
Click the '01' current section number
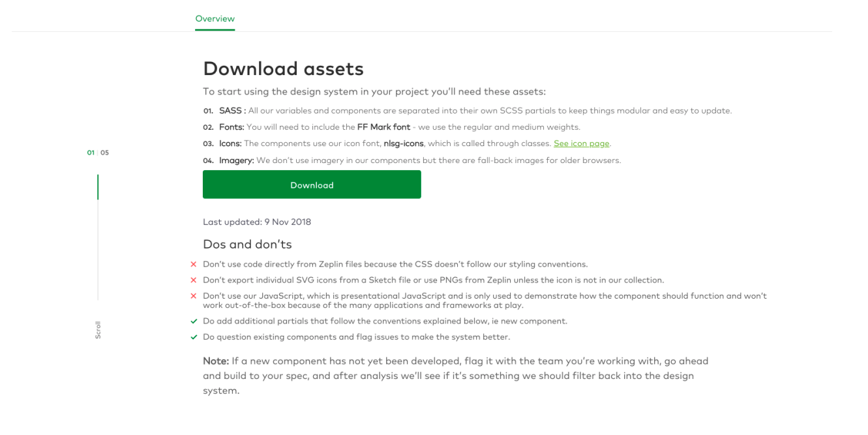click(91, 153)
